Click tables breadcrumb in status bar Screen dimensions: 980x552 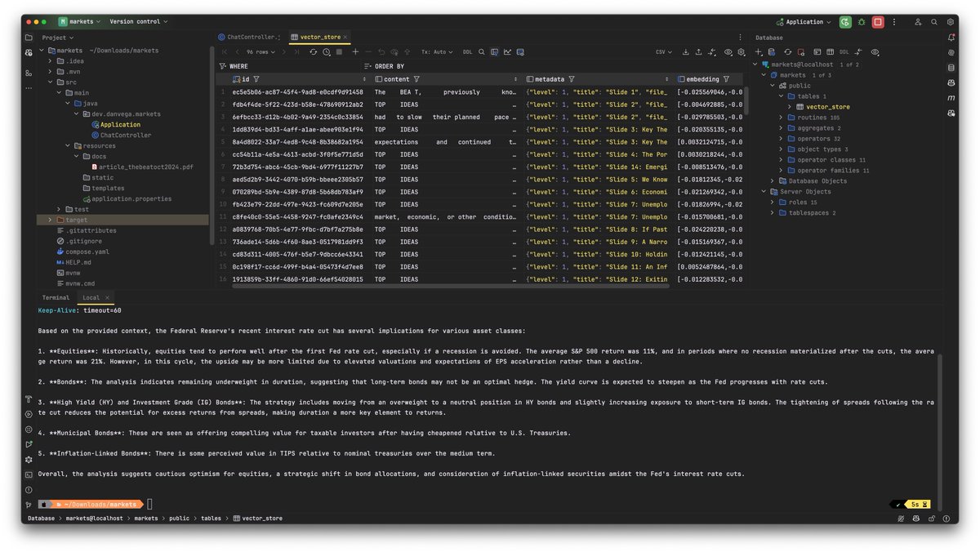[210, 518]
